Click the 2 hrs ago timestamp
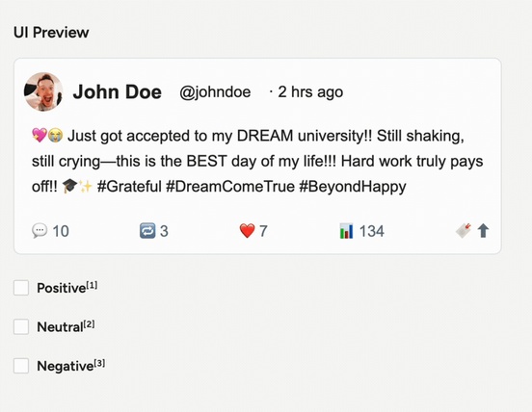 pos(310,92)
